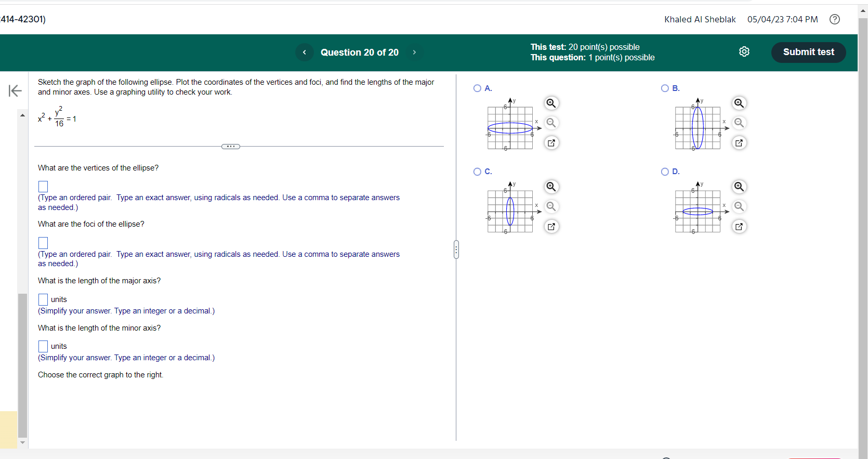Submit the test
Screen dimensions: 868x459
pyautogui.click(x=808, y=52)
